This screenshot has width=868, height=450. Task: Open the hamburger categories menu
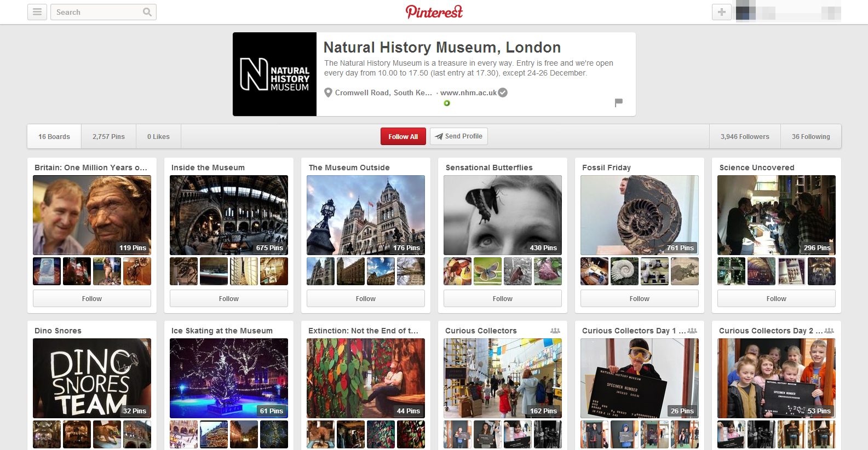point(37,12)
